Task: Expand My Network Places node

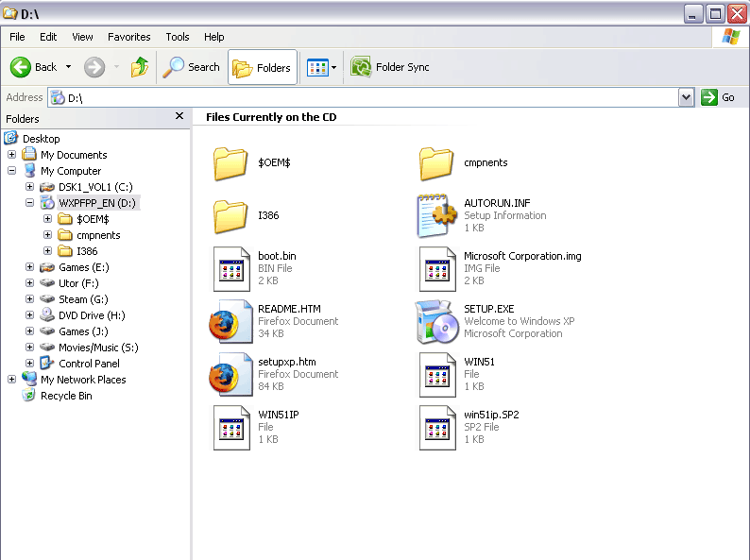Action: coord(12,380)
